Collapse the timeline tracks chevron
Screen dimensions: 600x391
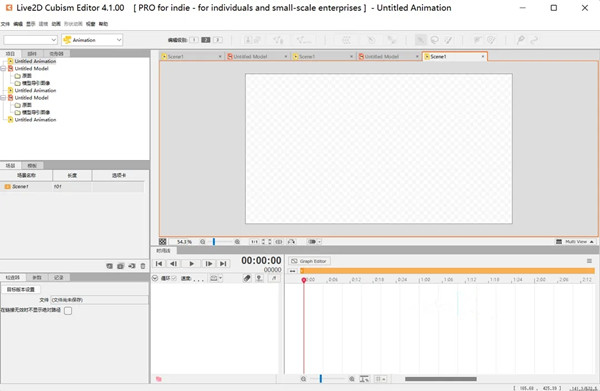pos(155,278)
